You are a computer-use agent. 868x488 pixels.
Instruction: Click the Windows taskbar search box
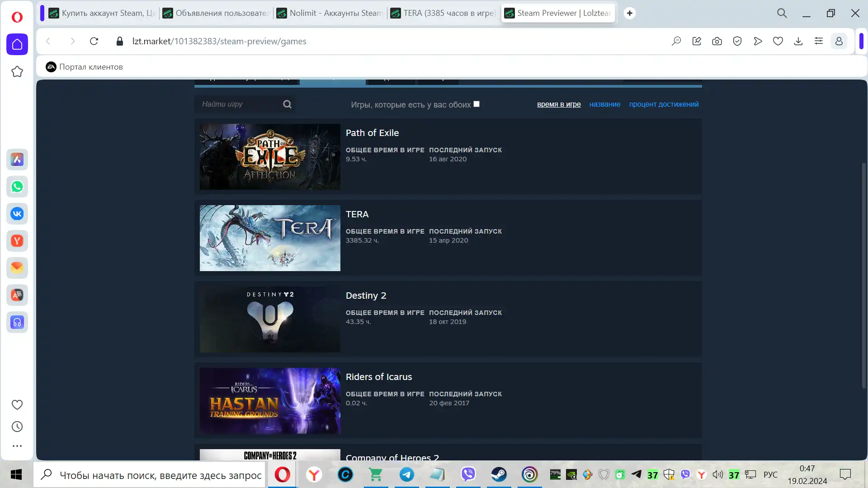click(149, 475)
